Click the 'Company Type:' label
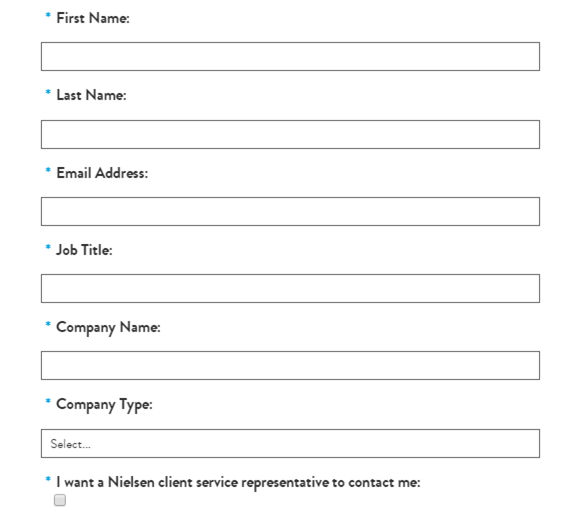The image size is (569, 525). coord(104,405)
